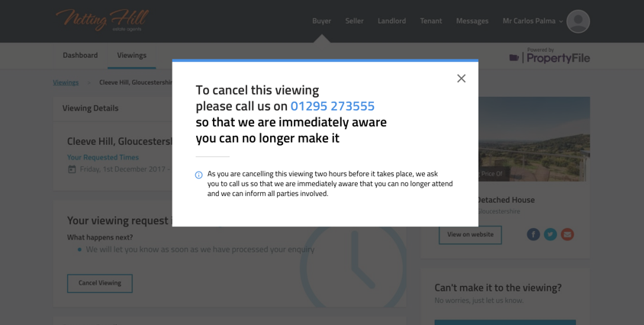
Task: Click the info icon in the dialog
Action: 199,175
